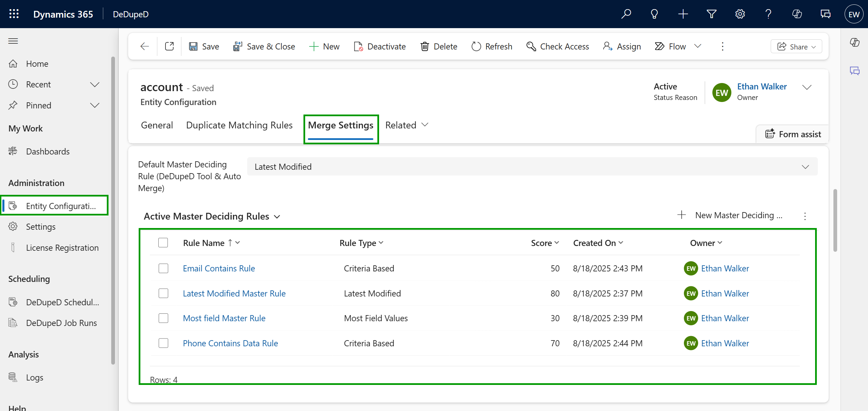Select the Phone Contains Data Rule checkbox

click(x=163, y=343)
